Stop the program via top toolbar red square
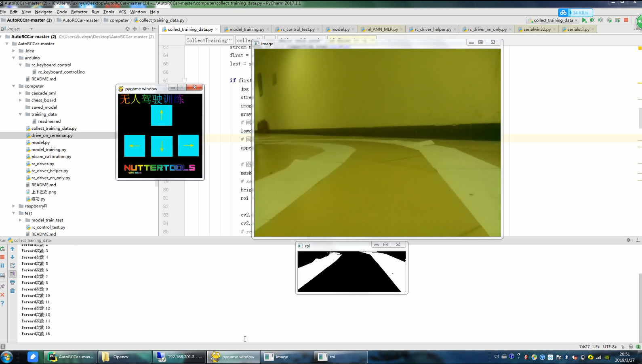Image resolution: width=642 pixels, height=364 pixels. (x=626, y=20)
